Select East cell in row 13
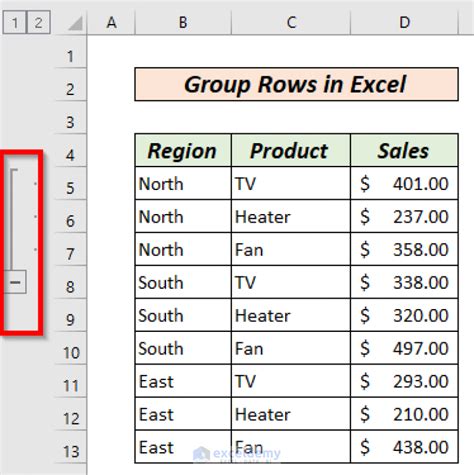 point(183,447)
